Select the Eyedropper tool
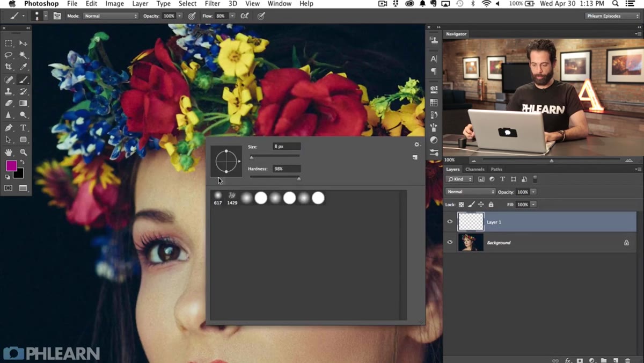644x363 pixels. 23,67
